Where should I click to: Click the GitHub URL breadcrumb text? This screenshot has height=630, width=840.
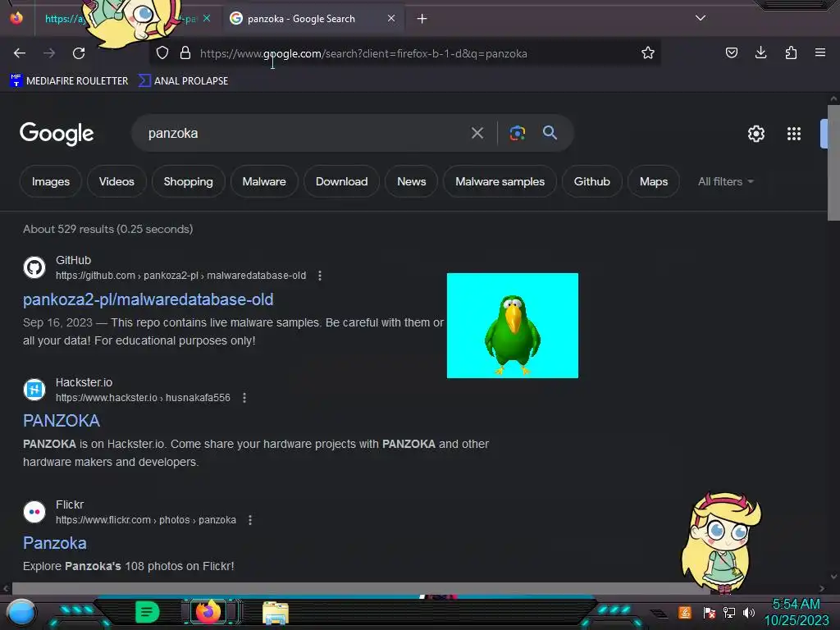pos(181,276)
